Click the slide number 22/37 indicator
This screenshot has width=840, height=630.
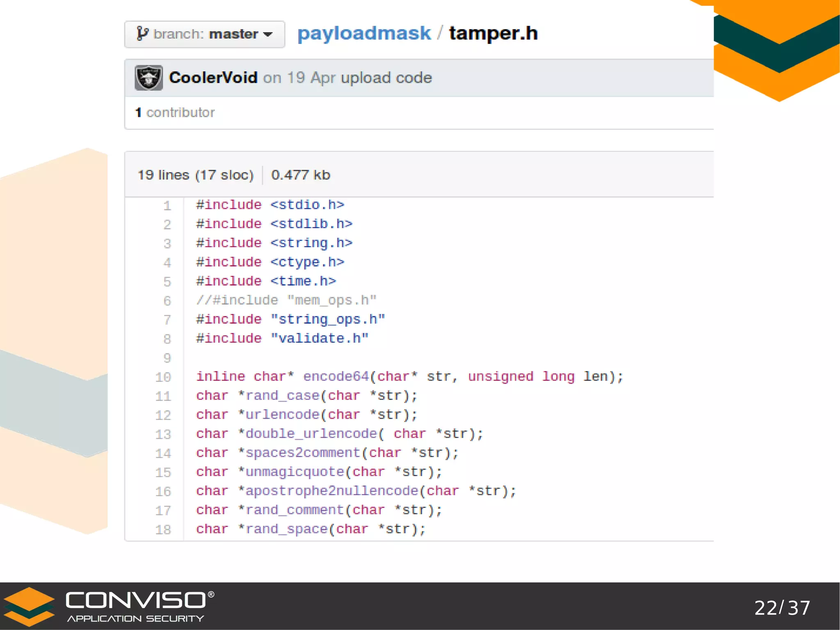[782, 608]
